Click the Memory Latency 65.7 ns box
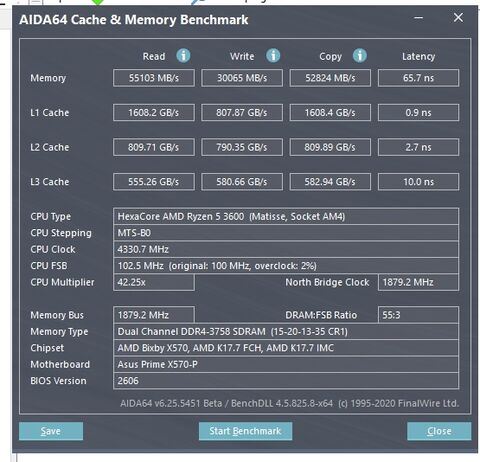The height and width of the screenshot is (462, 480). tap(418, 78)
